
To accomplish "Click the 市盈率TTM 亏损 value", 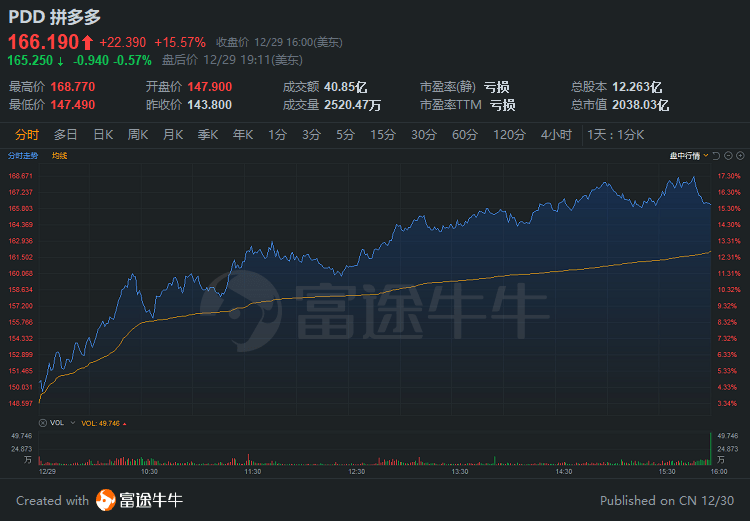I will click(x=502, y=105).
